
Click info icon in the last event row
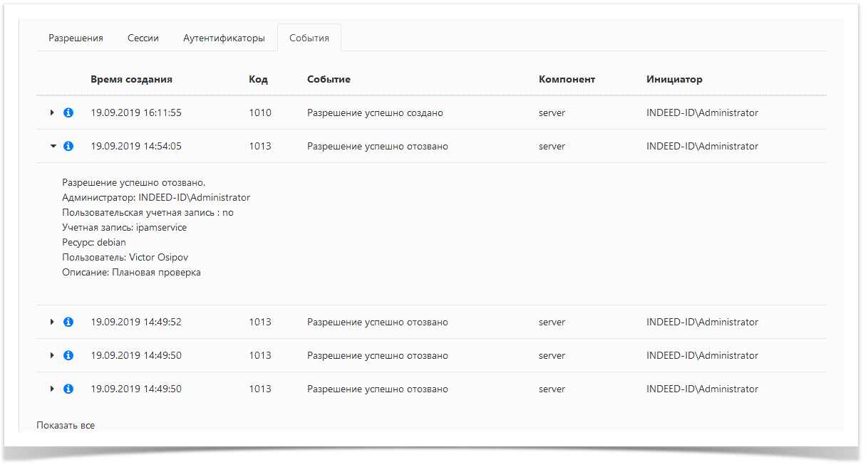click(68, 389)
